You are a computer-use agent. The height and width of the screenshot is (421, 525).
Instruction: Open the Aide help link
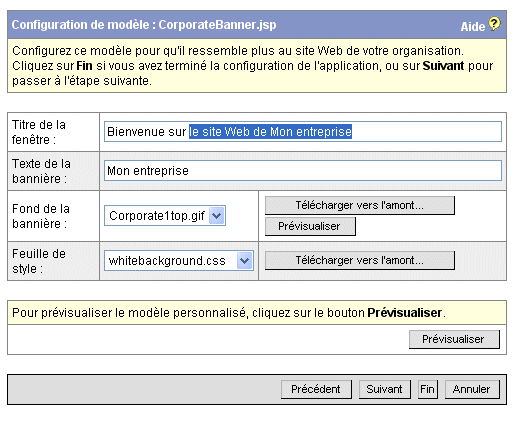point(472,26)
